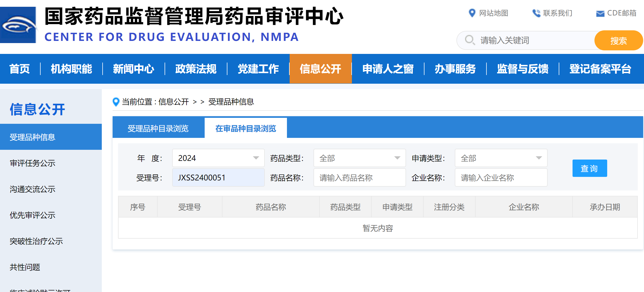Click the 药品类型 column header
This screenshot has height=292, width=644.
point(345,207)
